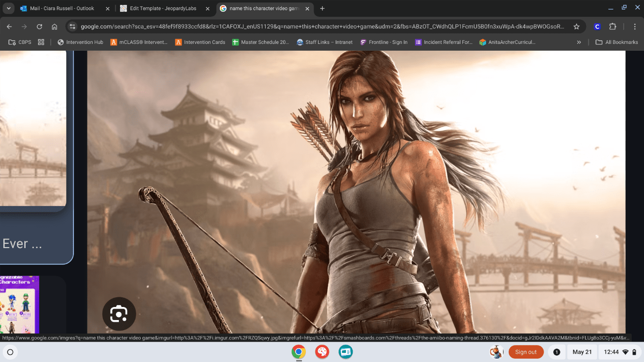The height and width of the screenshot is (362, 644).
Task: Close the Edit Template - JeopardyLabs tab
Action: point(207,8)
